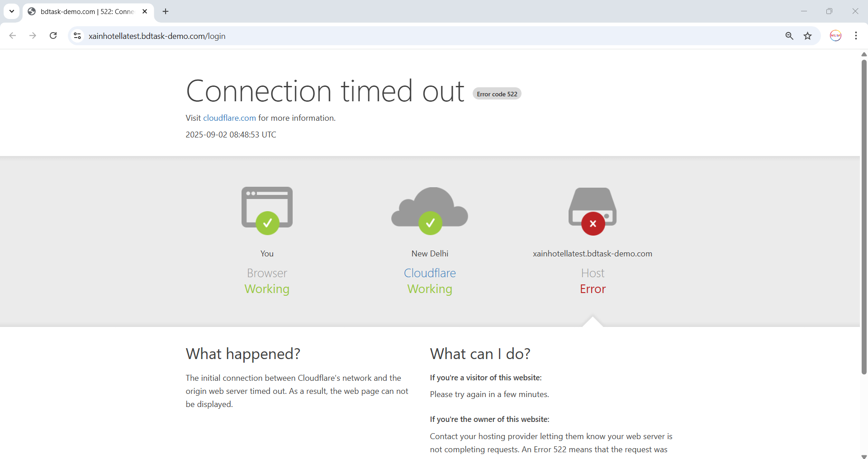Click the browser forward arrow
Viewport: 868px width, 459px height.
[x=33, y=36]
